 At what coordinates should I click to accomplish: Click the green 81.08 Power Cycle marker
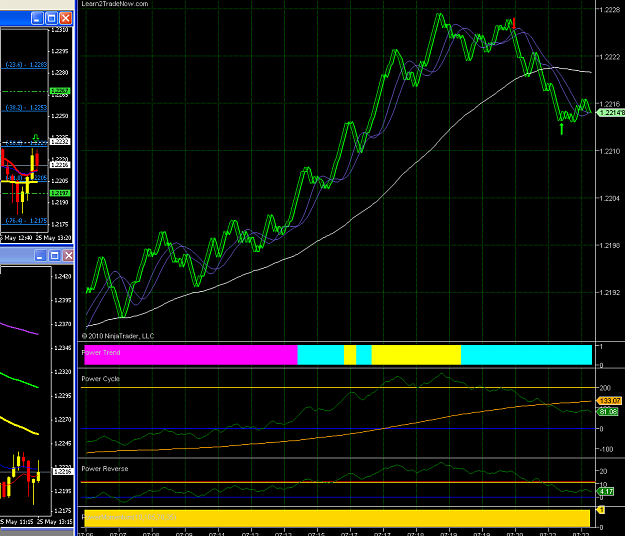(608, 412)
